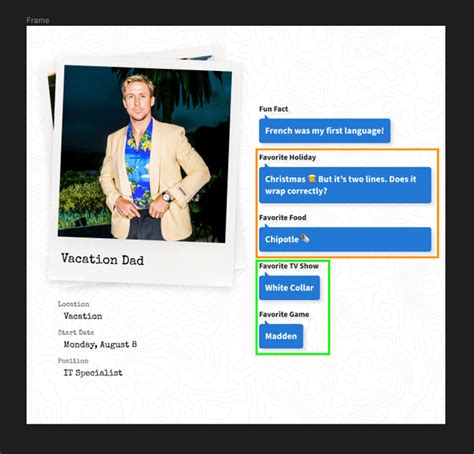Select the Favorite Food label
The width and height of the screenshot is (474, 454).
(282, 217)
